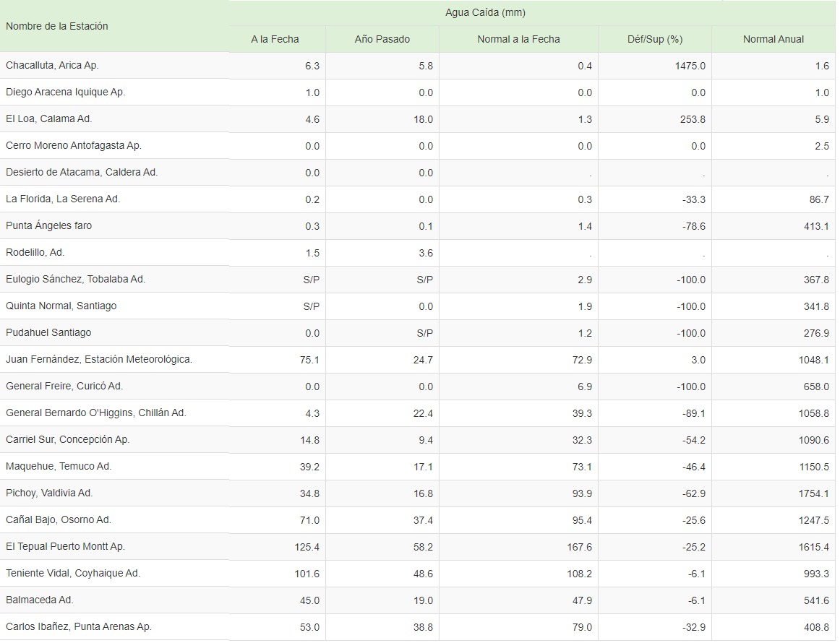Click the 125.4 A la Fecha value
Screen dimensions: 840x643
coord(307,547)
